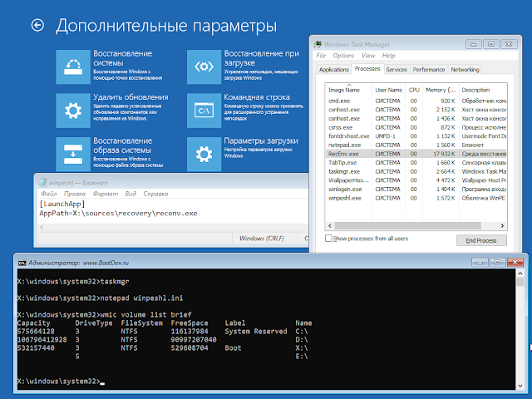532x399 pixels.
Task: Select the TabTip.exe process row
Action: point(416,163)
